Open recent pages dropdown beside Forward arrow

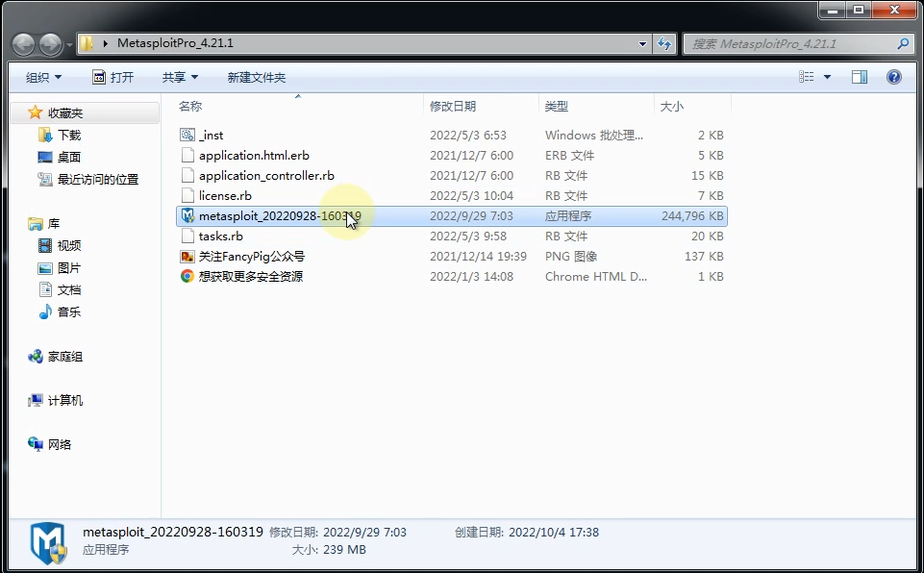[69, 45]
